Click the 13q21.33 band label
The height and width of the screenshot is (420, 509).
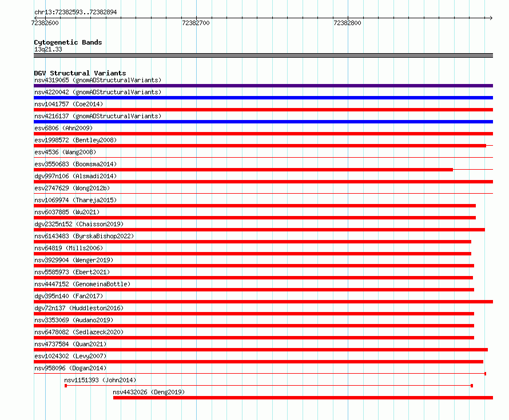click(x=48, y=49)
